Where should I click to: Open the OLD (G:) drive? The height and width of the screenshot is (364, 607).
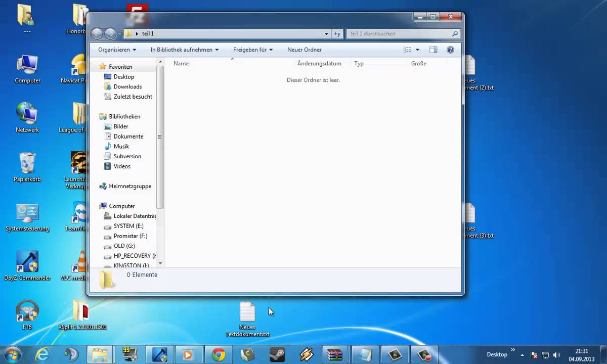tap(124, 246)
